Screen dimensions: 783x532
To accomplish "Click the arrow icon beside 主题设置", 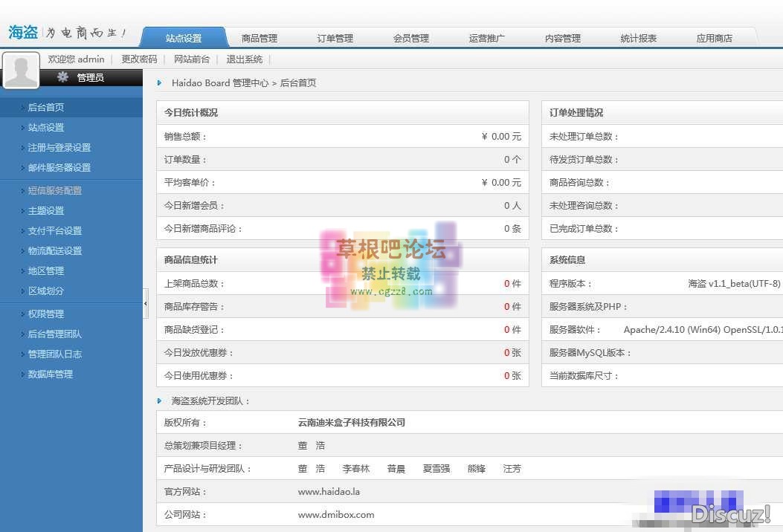I will (21, 210).
